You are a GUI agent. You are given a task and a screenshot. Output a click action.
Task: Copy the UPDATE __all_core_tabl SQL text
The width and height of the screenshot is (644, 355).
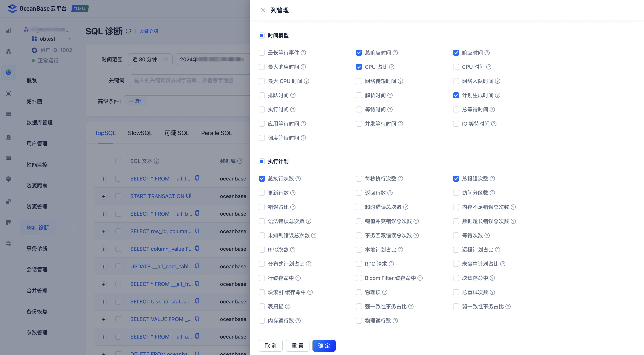click(x=197, y=266)
